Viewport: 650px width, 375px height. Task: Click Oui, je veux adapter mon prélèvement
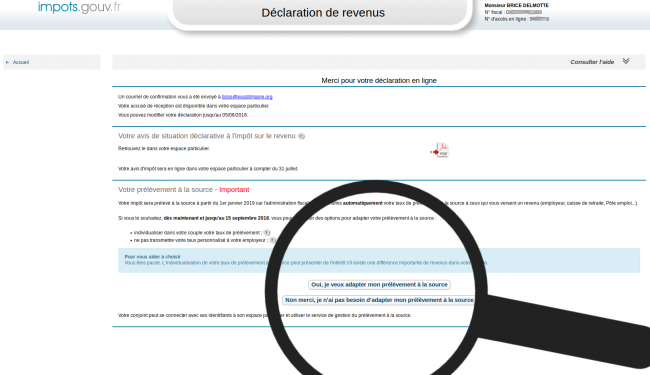[379, 285]
